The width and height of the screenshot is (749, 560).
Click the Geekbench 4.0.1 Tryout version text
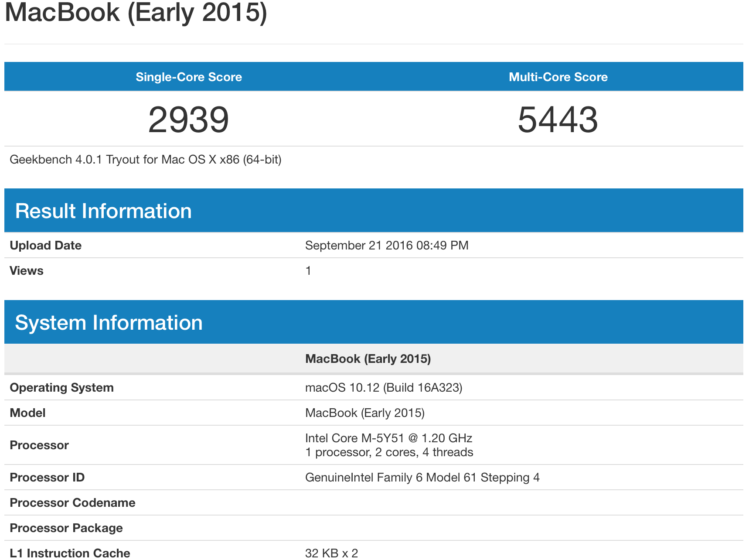(146, 160)
